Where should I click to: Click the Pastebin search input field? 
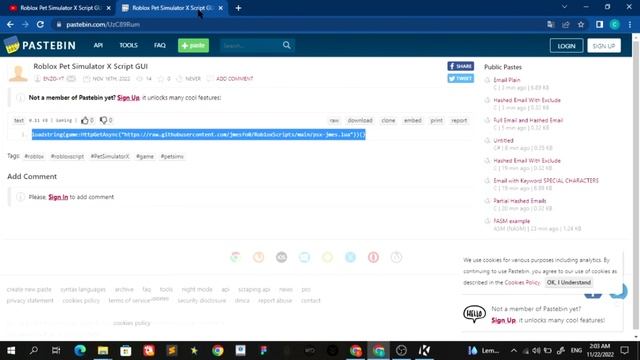[251, 45]
